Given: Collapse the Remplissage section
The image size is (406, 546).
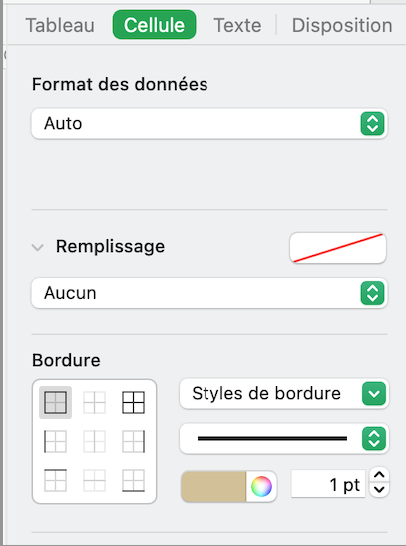Looking at the screenshot, I should 38,247.
